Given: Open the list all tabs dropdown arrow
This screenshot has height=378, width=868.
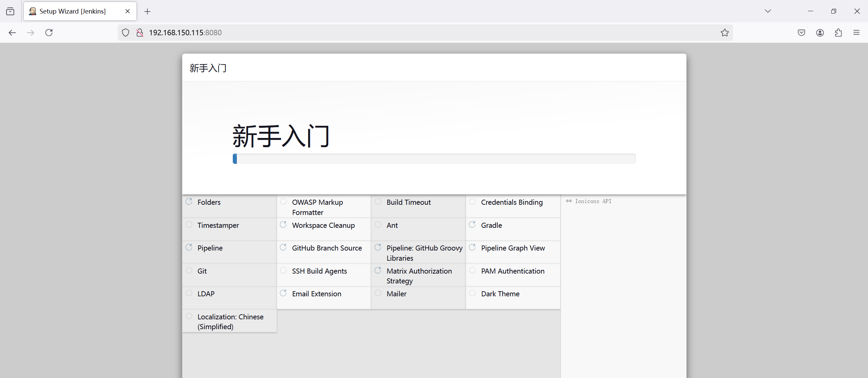Looking at the screenshot, I should [768, 11].
